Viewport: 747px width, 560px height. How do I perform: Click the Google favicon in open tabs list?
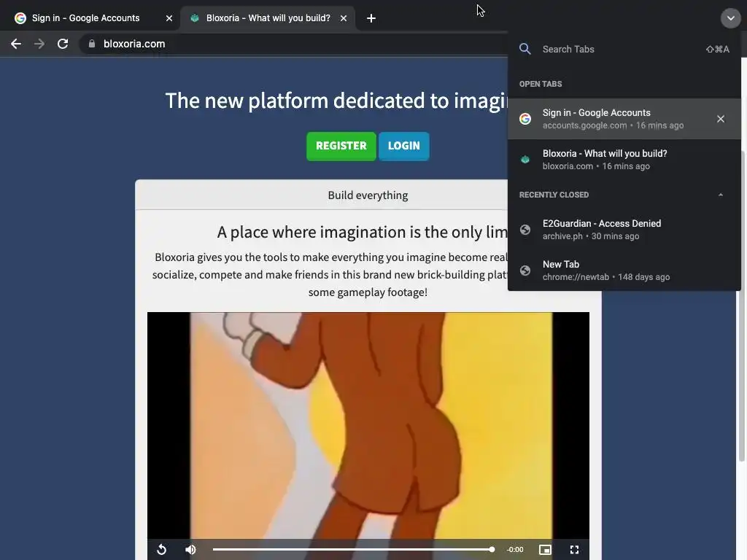(525, 119)
